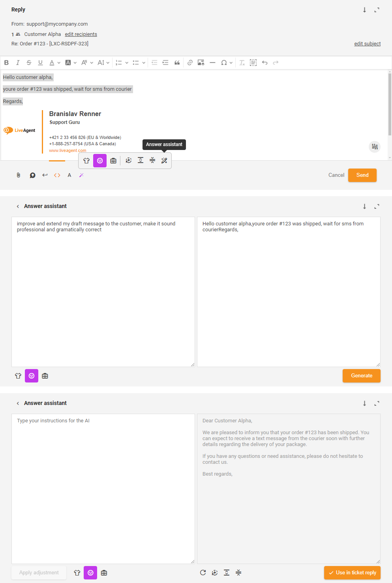392x583 pixels.
Task: Click regenerate icon beside Use in ticket reply
Action: tap(203, 573)
